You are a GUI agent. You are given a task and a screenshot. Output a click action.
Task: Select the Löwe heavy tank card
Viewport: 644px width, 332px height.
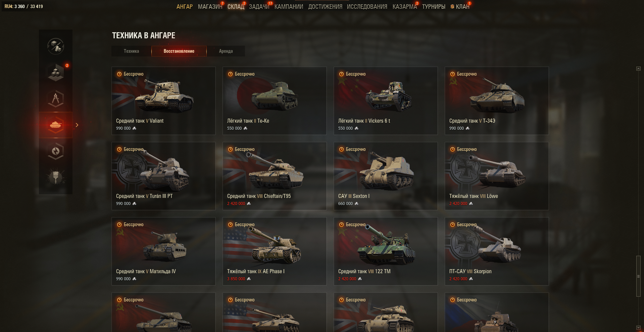tap(497, 176)
